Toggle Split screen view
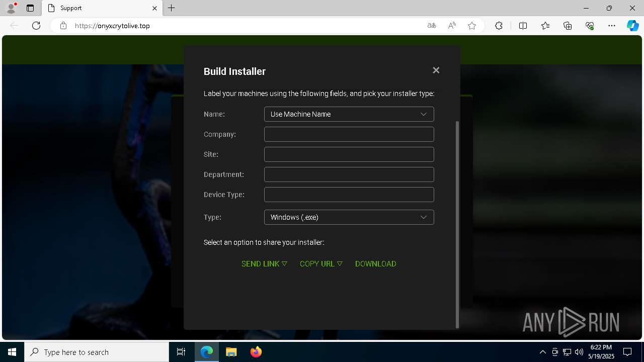644x362 pixels. click(523, 26)
